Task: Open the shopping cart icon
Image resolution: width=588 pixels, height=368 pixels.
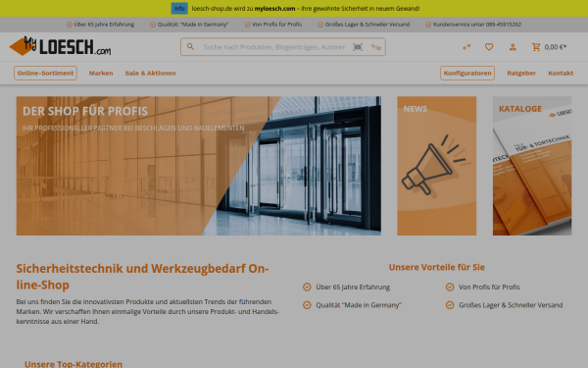Action: 536,47
